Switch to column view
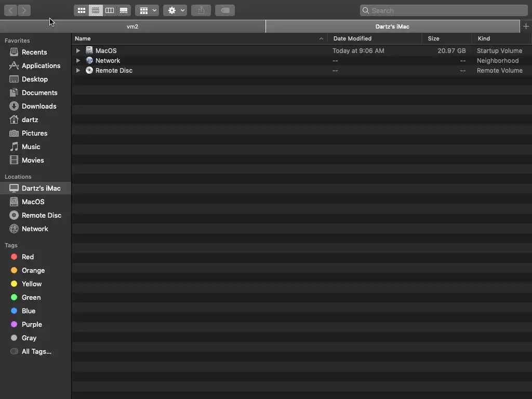 click(110, 10)
